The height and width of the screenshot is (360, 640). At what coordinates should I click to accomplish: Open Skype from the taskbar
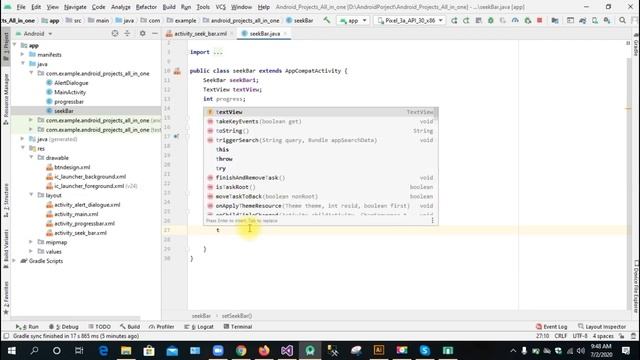click(x=424, y=351)
